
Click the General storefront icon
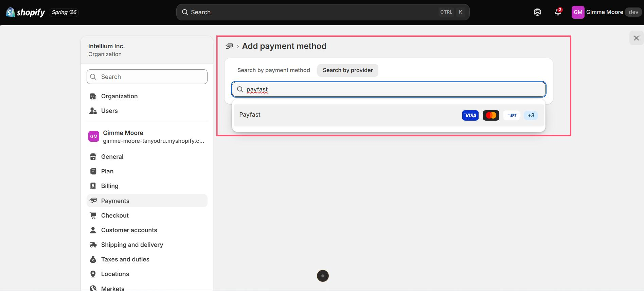pos(93,157)
